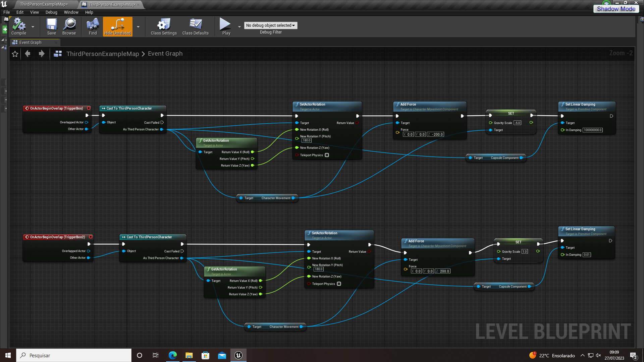Toggle Teleport Physics checkbox on lower SetActorRotation
The width and height of the screenshot is (644, 362).
point(339,284)
